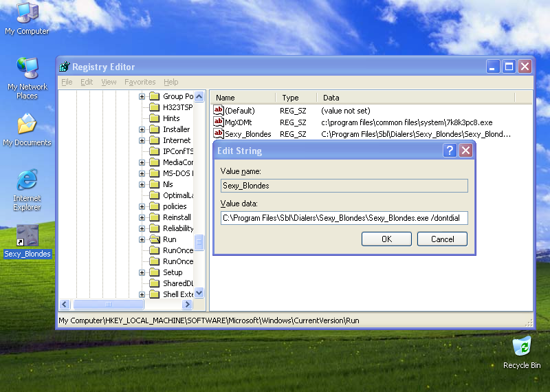Open the File menu
The height and width of the screenshot is (392, 550).
(67, 82)
